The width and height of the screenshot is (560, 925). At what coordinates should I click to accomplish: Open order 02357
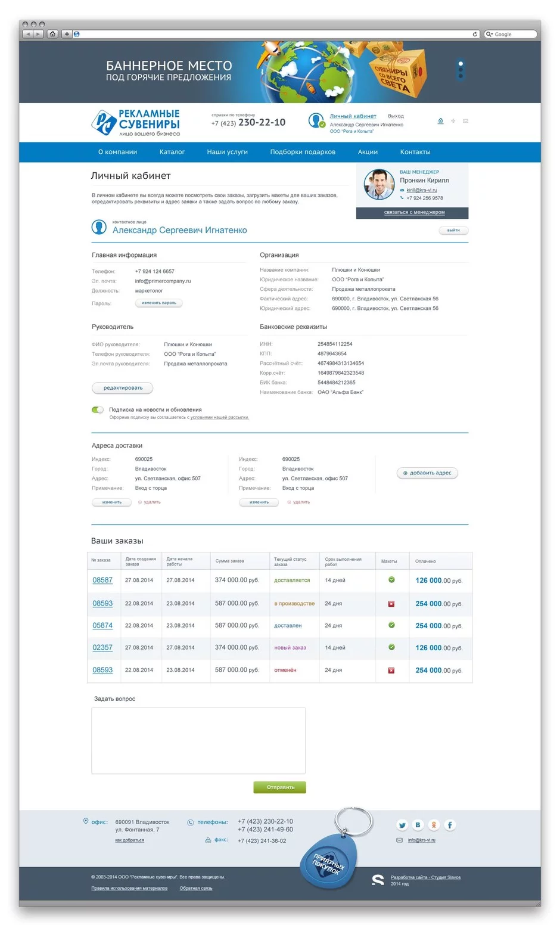tap(102, 648)
